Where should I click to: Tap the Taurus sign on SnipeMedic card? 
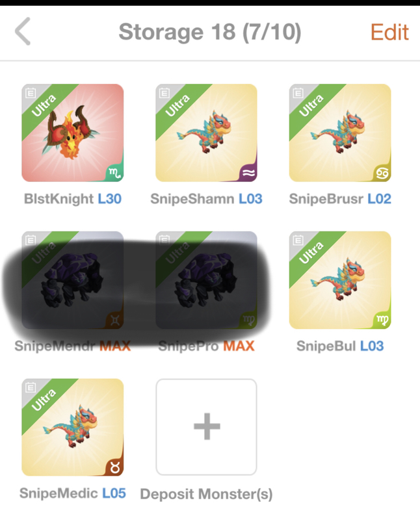(x=115, y=467)
